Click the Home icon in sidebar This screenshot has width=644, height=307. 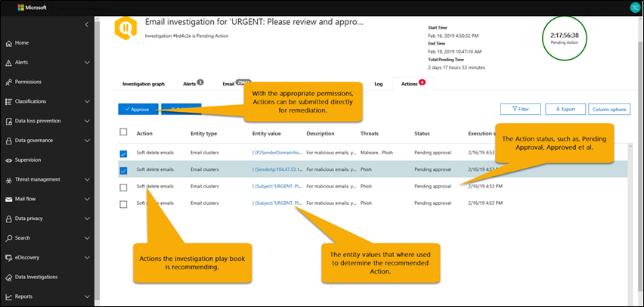coord(8,42)
